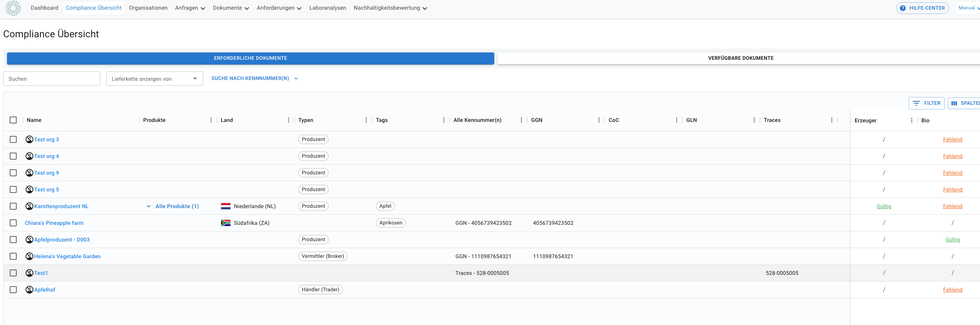Click the blocked icon beside Test org 5

29,189
